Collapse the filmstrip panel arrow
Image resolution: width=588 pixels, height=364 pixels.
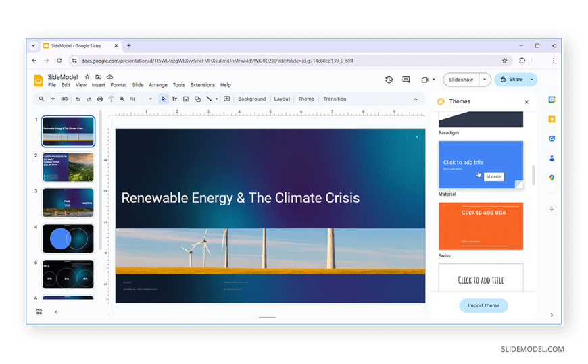coord(56,312)
